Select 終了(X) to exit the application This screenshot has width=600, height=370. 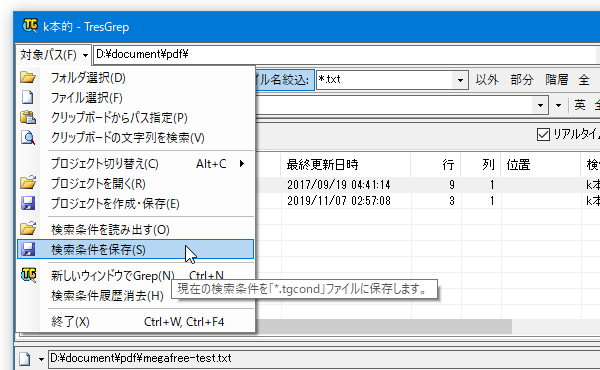click(136, 322)
